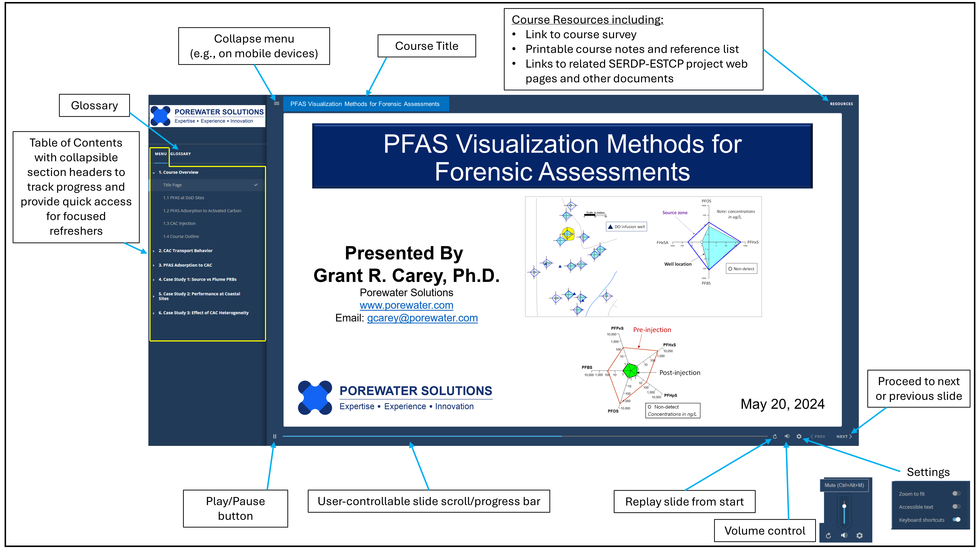Go to the NEXT slide
The width and height of the screenshot is (980, 551).
(x=844, y=436)
